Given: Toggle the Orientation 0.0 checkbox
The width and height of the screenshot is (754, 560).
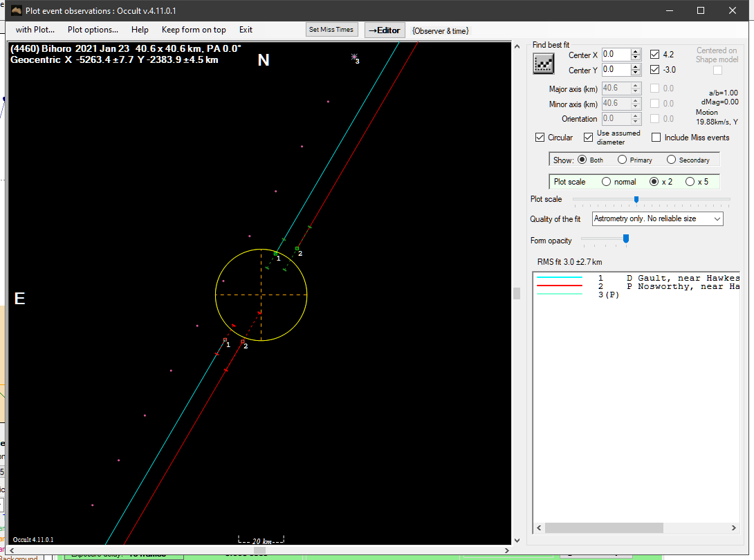Looking at the screenshot, I should [654, 119].
